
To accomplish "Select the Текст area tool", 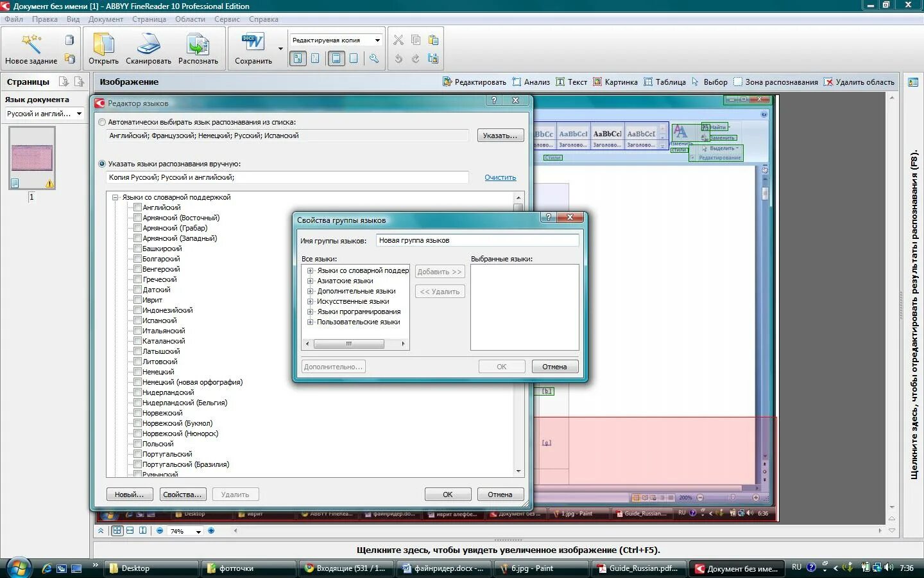I will (571, 82).
